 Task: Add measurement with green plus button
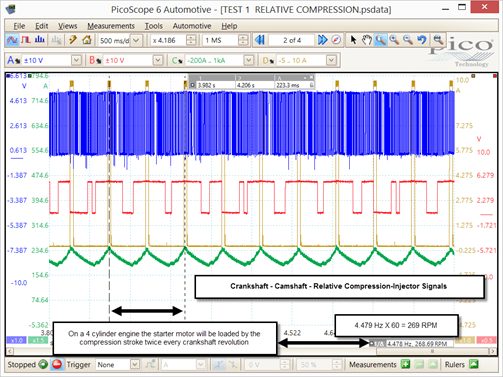tap(405, 364)
